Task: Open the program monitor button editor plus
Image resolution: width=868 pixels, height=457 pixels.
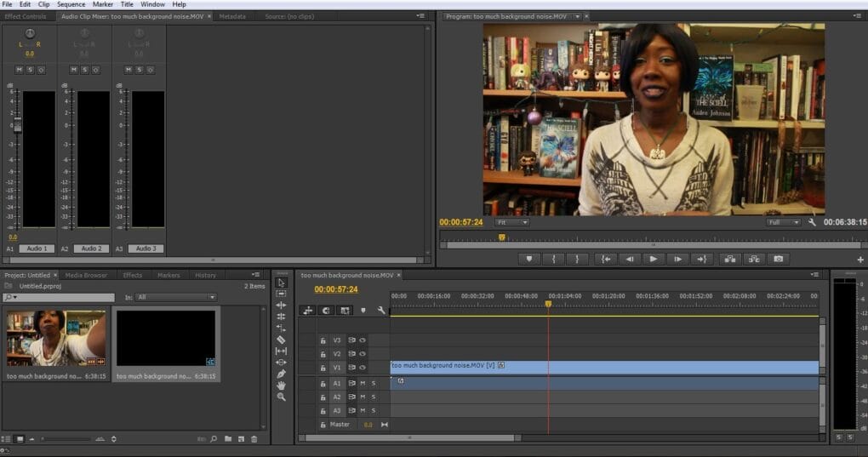Action: coord(860,260)
